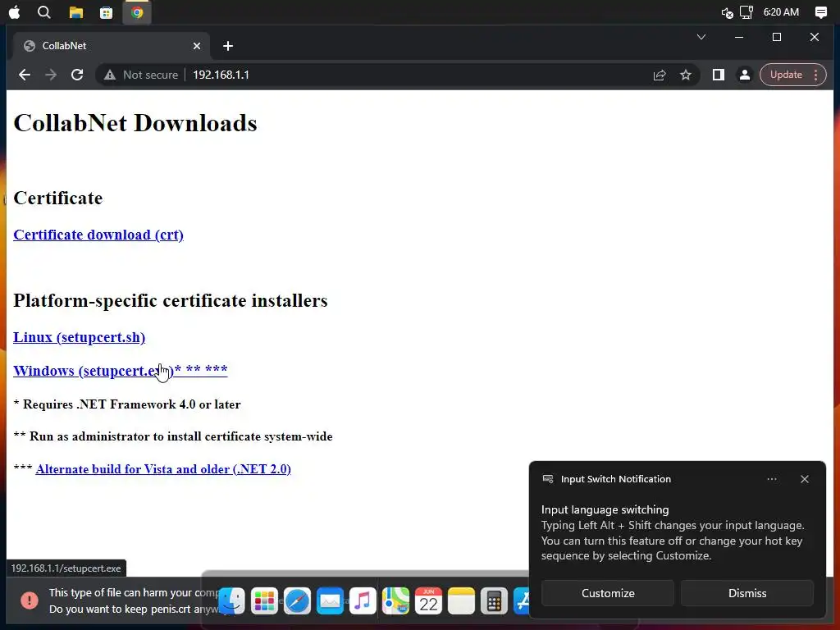Open Calculator from the dock
This screenshot has height=630, width=840.
[x=494, y=600]
